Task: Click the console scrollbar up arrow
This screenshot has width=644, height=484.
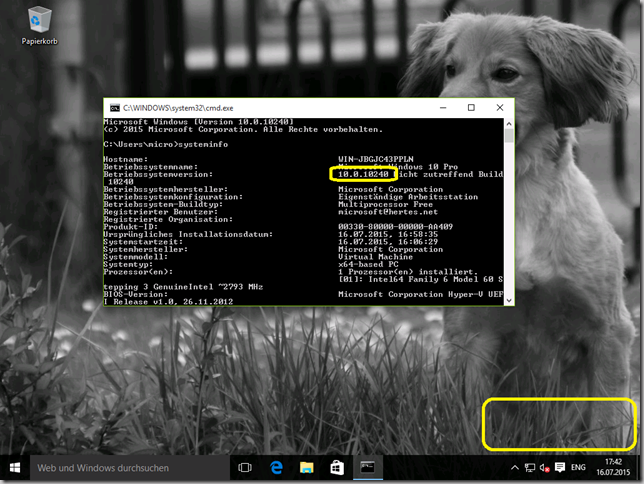Action: point(509,123)
